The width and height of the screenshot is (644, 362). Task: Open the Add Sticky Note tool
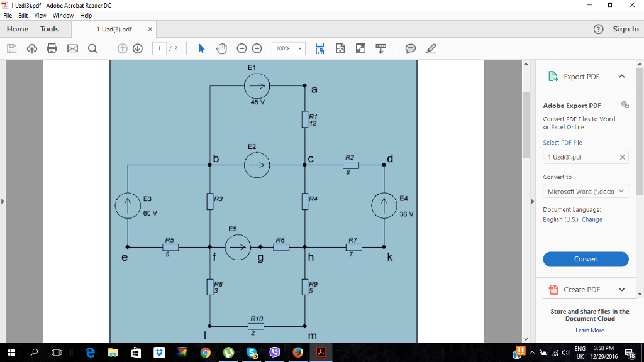[410, 48]
